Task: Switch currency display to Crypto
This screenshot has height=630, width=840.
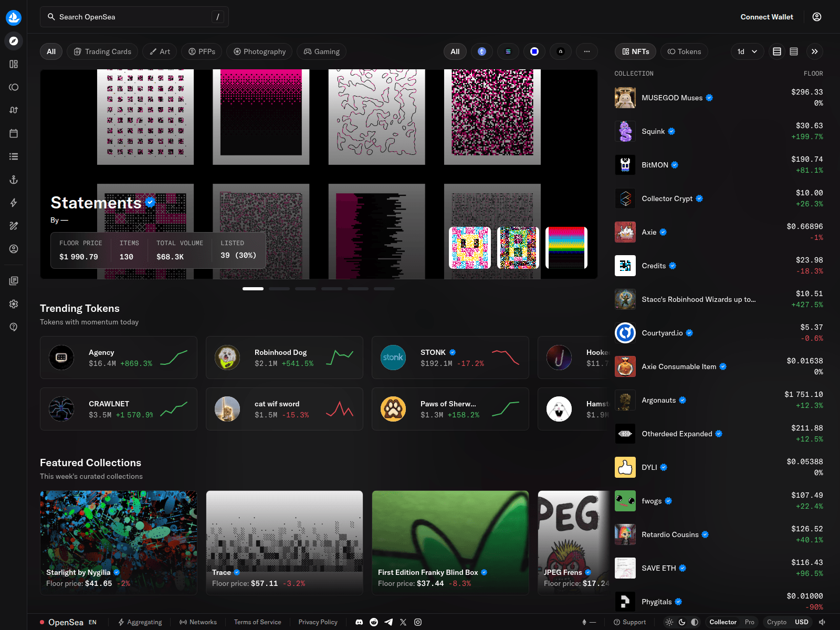Action: click(776, 622)
